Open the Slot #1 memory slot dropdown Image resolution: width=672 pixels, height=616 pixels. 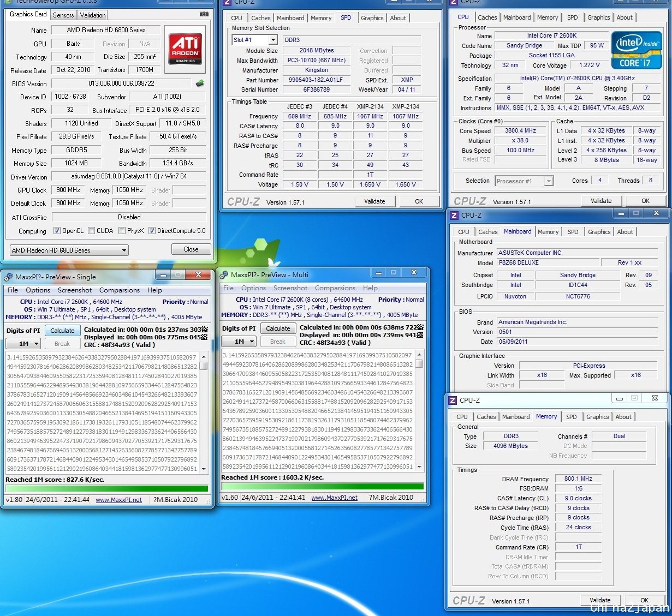pyautogui.click(x=255, y=40)
